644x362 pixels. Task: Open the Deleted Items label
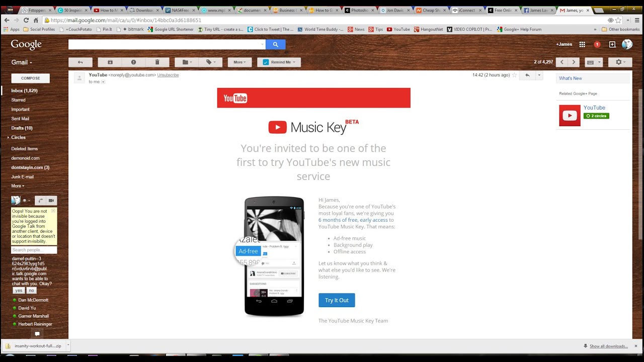(25, 149)
